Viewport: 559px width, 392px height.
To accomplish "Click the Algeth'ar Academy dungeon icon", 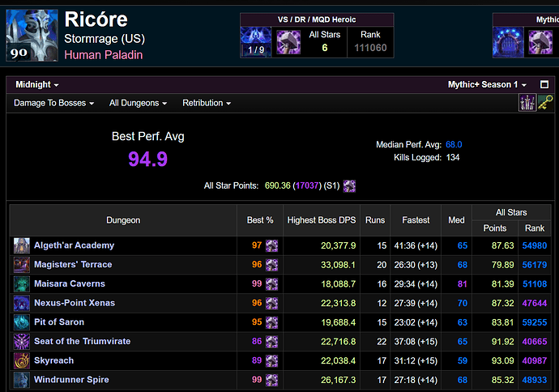I will pyautogui.click(x=22, y=245).
